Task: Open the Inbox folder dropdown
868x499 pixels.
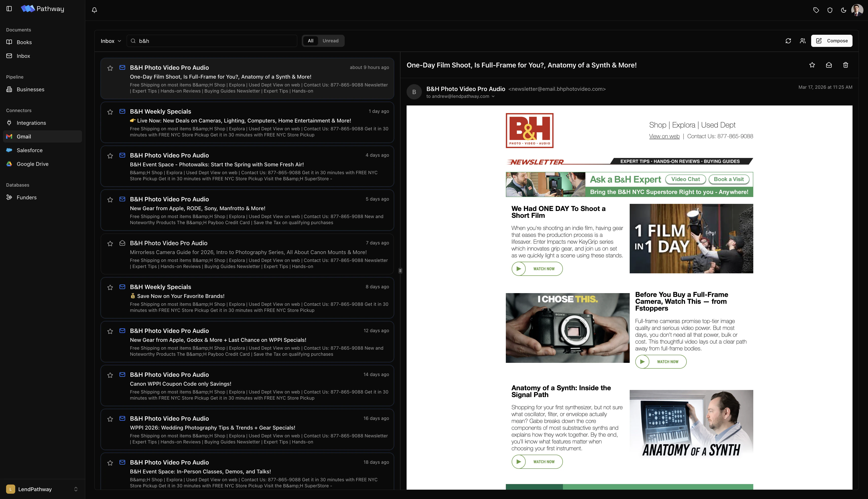Action: tap(110, 41)
